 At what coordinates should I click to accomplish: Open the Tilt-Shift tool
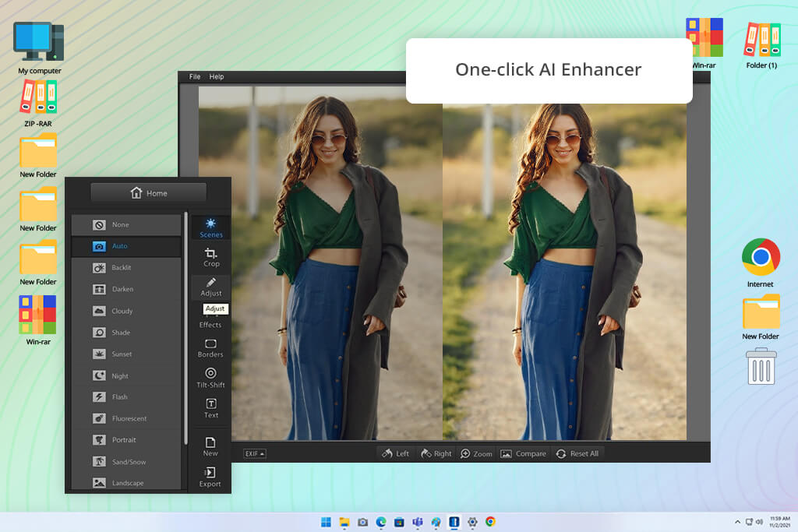[210, 379]
